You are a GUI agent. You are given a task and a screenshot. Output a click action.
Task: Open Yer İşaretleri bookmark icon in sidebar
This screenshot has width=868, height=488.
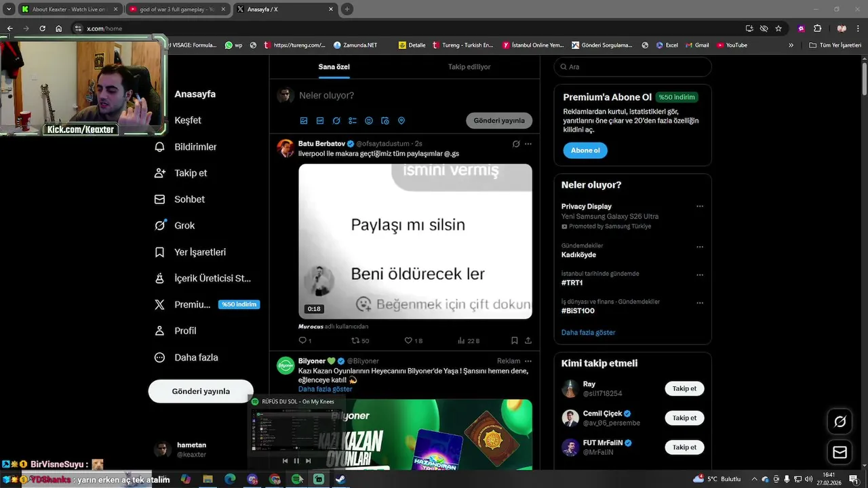point(160,252)
